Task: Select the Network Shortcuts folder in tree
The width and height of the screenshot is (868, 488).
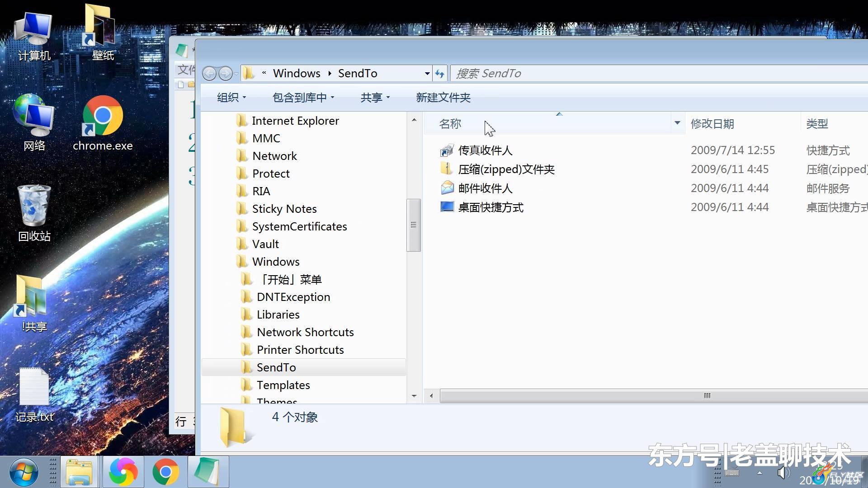Action: [x=305, y=332]
